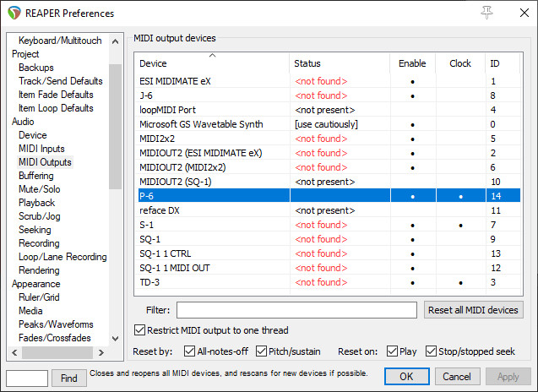Open Keyboard/Multitouch preferences page
Image resolution: width=538 pixels, height=392 pixels.
coord(60,41)
